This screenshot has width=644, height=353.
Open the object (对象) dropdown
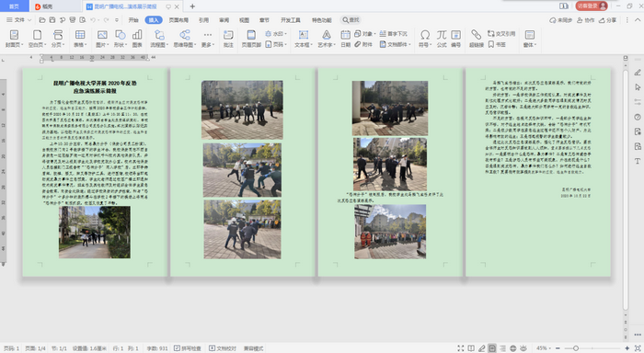364,34
